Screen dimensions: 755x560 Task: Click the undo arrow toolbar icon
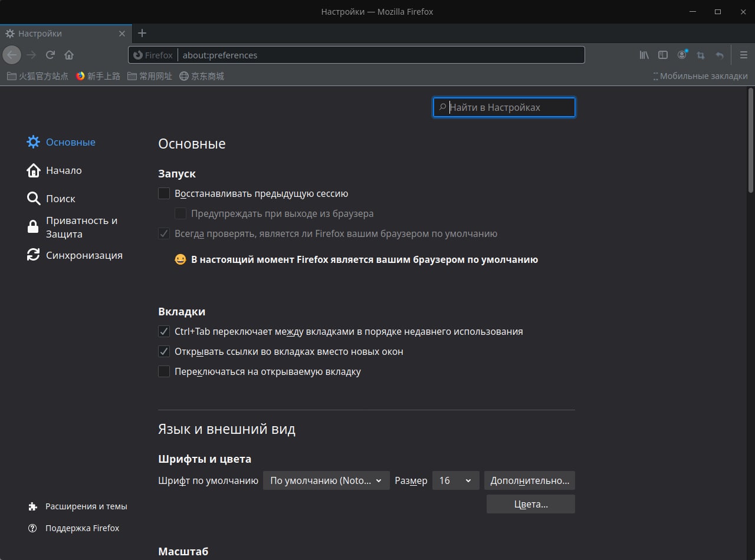pos(720,55)
